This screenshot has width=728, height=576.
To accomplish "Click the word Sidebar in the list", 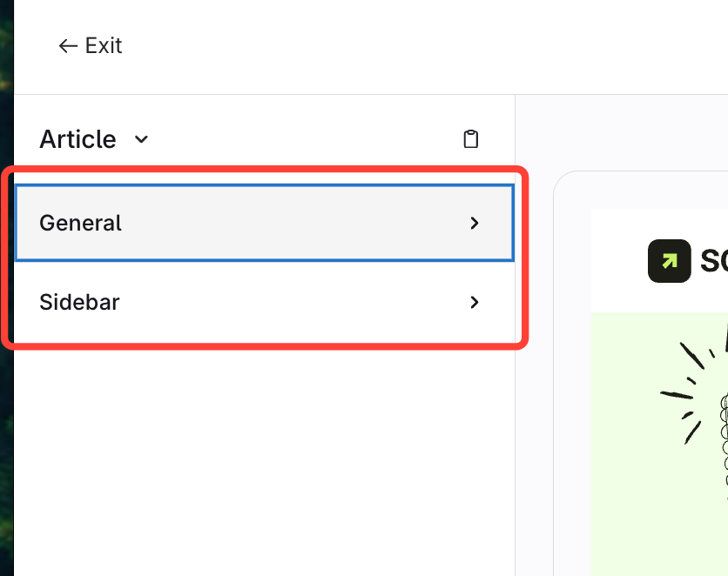I will pyautogui.click(x=79, y=303).
